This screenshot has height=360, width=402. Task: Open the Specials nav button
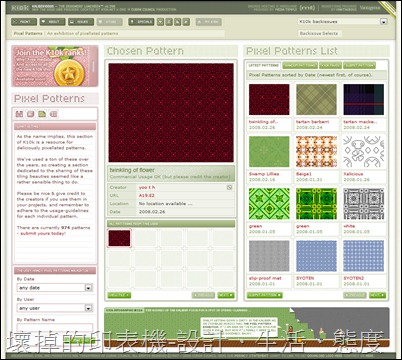(x=141, y=22)
